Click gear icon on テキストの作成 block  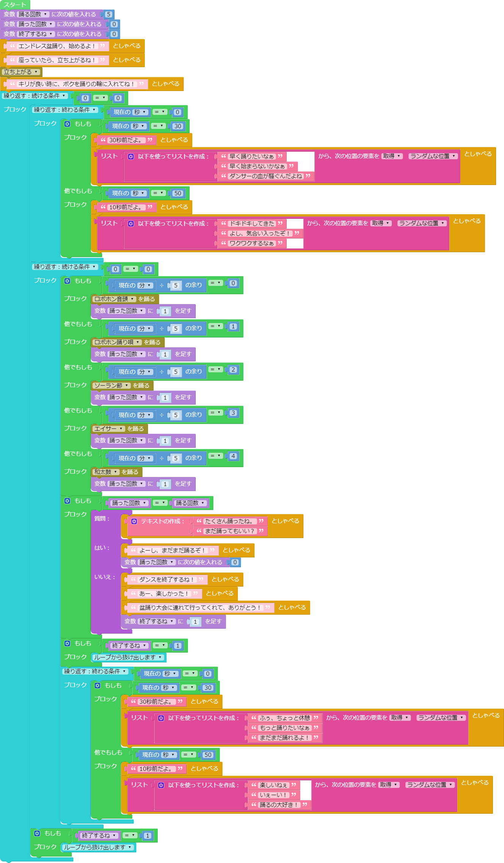[x=134, y=521]
